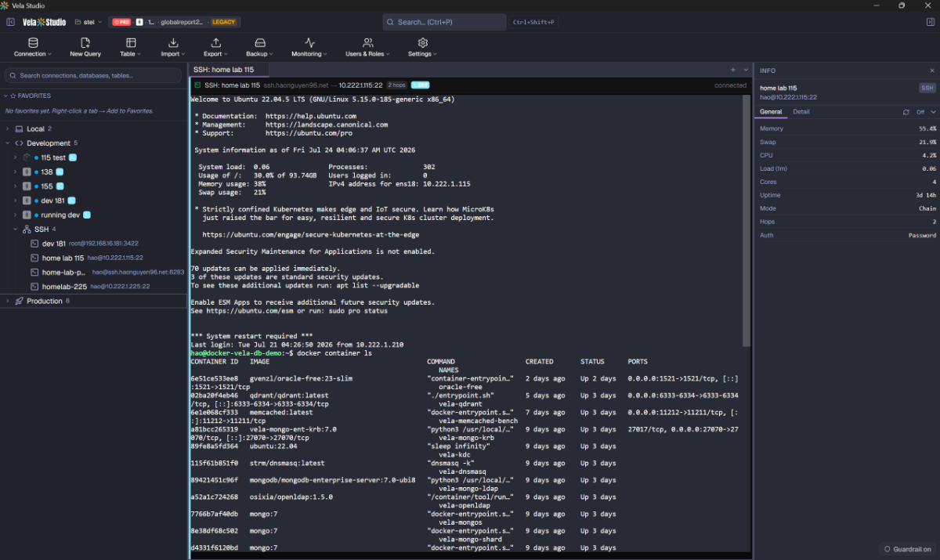Viewport: 940px width, 560px height.
Task: Click the SSH terminal icon in session header
Action: click(x=198, y=85)
